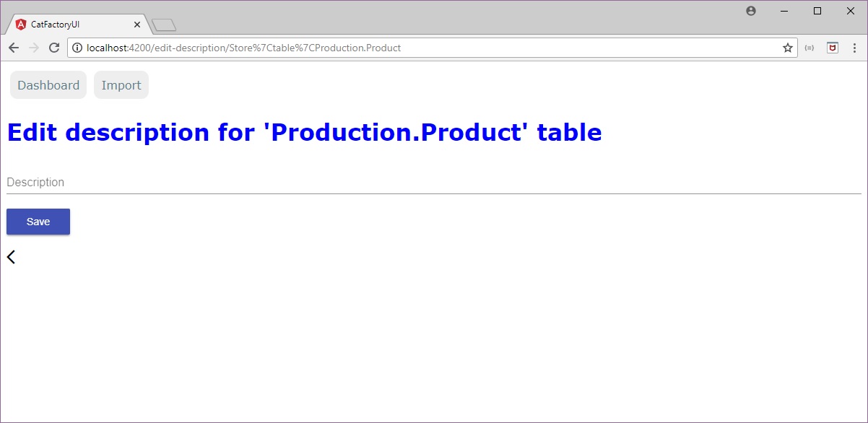View site information icon in address bar

pyautogui.click(x=77, y=48)
